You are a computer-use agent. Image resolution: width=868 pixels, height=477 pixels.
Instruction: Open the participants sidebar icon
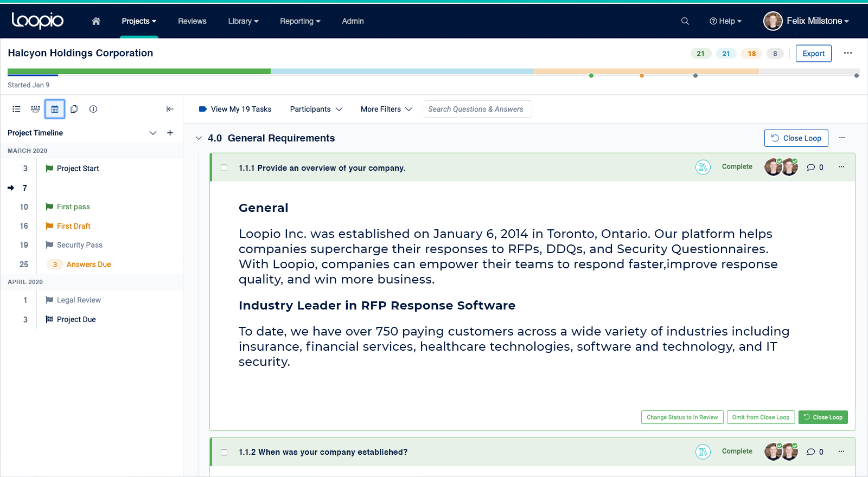click(35, 109)
